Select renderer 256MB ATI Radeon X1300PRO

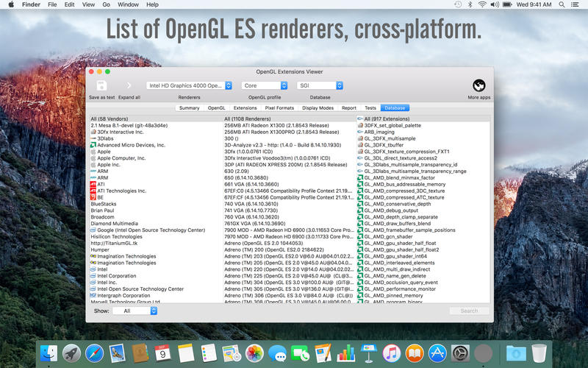click(289, 132)
